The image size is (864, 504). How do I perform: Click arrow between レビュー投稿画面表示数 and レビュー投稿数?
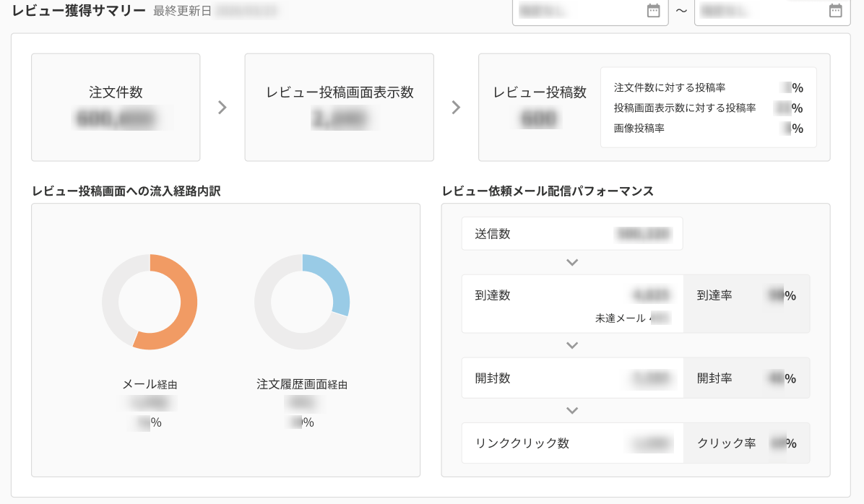pos(456,108)
